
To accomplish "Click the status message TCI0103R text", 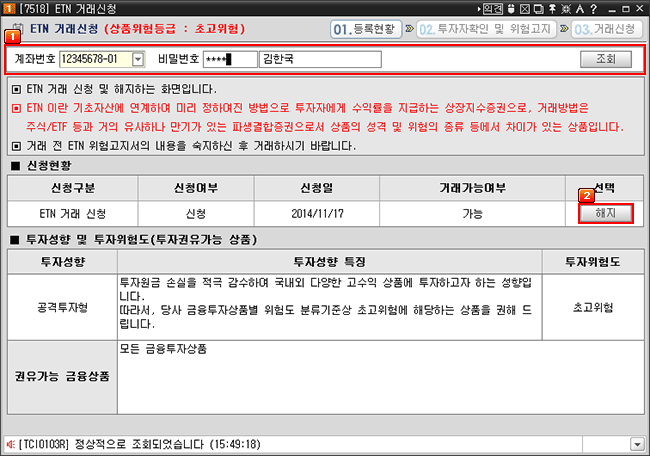I will (x=140, y=444).
